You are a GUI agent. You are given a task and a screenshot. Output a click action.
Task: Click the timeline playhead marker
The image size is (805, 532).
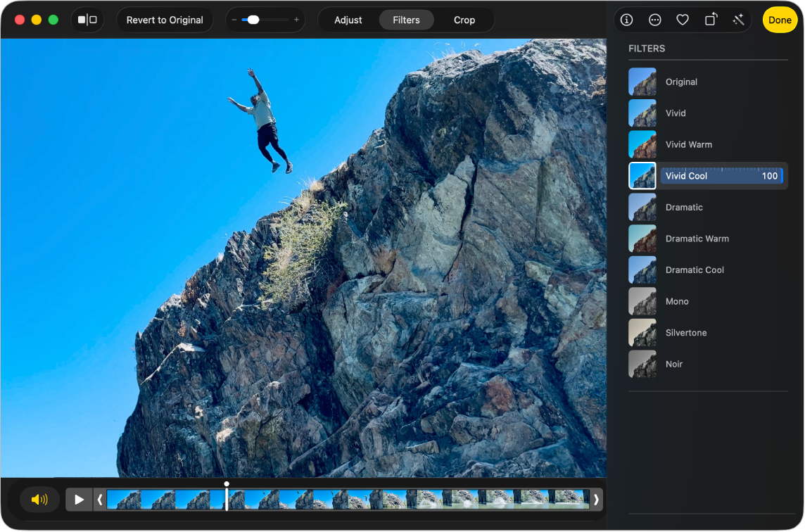227,484
